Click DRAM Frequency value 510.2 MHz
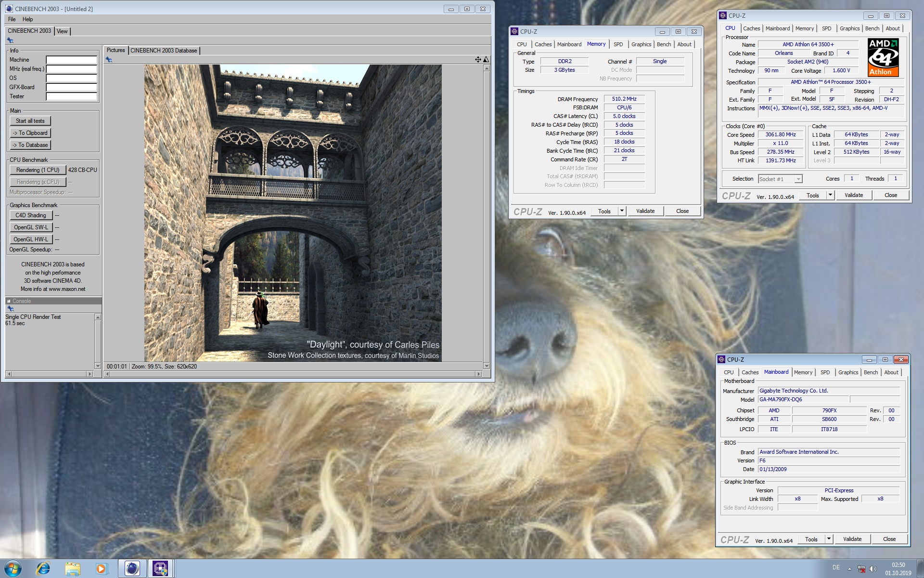Image resolution: width=924 pixels, height=578 pixels. pos(624,99)
